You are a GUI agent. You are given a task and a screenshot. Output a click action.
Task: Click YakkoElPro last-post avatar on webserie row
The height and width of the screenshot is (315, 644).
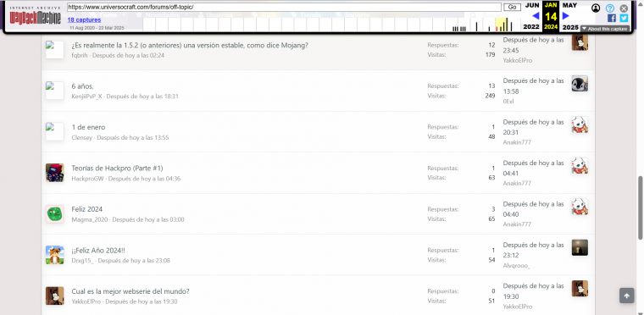click(x=580, y=289)
